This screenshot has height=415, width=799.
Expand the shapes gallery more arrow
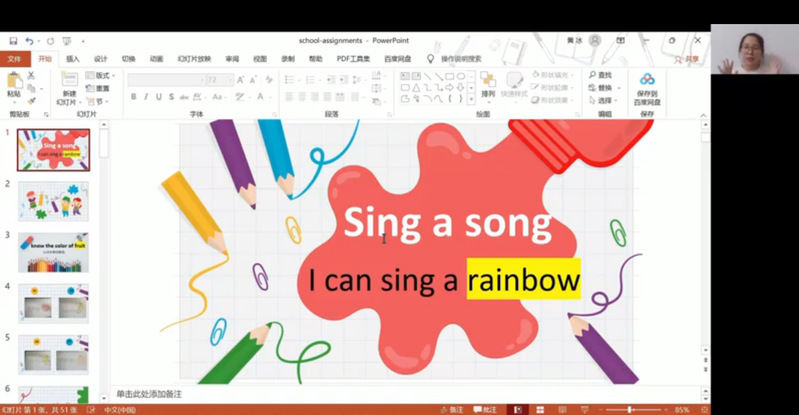coord(469,99)
